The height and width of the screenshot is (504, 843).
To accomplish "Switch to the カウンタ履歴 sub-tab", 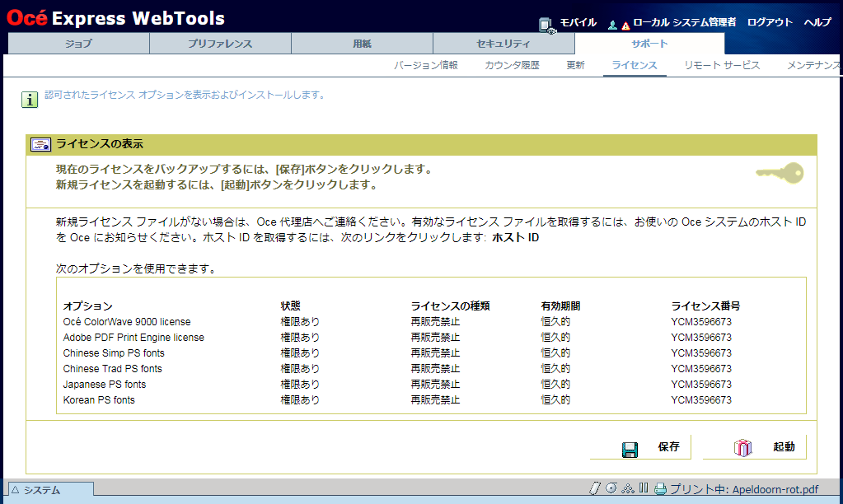I will [x=512, y=65].
